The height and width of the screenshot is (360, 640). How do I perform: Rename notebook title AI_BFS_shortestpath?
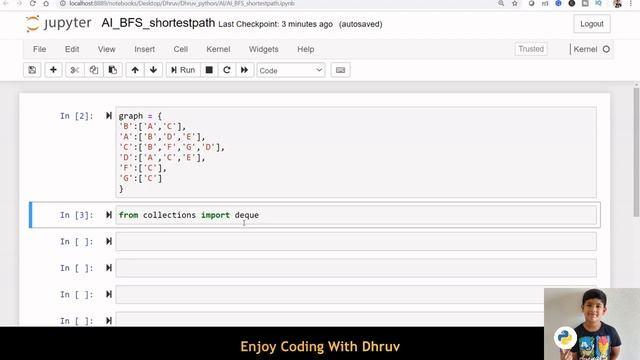(x=158, y=23)
